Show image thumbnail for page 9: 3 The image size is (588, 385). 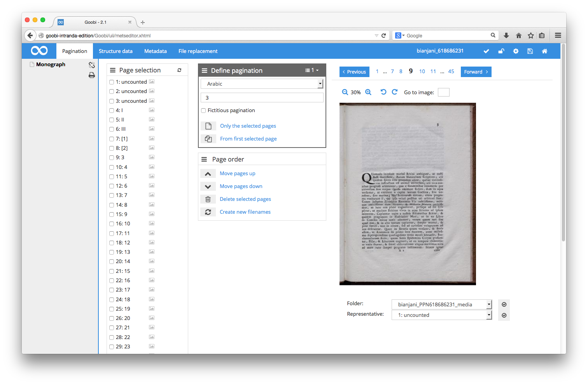tap(152, 157)
